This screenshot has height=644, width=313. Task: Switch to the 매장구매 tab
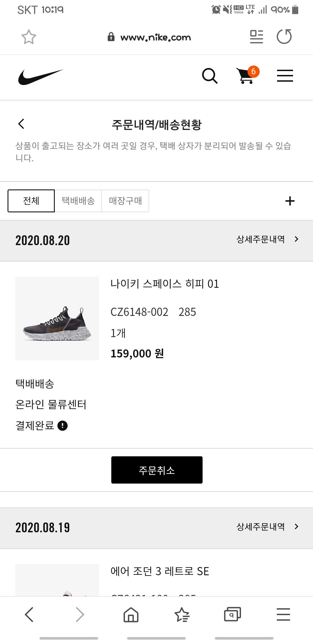125,201
